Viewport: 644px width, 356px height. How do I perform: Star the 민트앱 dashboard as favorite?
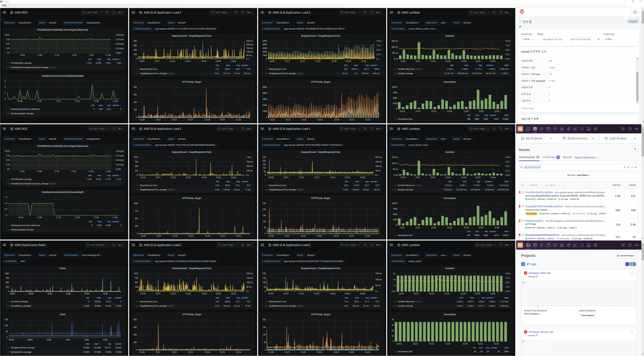[x=520, y=22]
